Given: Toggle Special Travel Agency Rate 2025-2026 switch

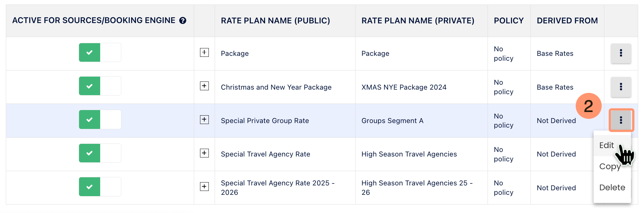Looking at the screenshot, I should [100, 187].
